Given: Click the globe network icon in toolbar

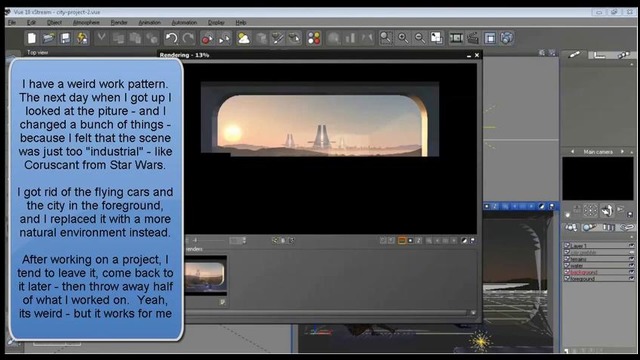Looking at the screenshot, I should [x=507, y=38].
